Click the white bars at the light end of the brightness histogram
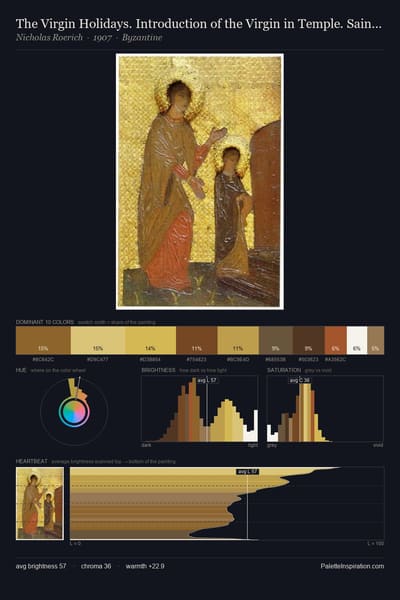Image resolution: width=400 pixels, height=600 pixels. pos(251,426)
